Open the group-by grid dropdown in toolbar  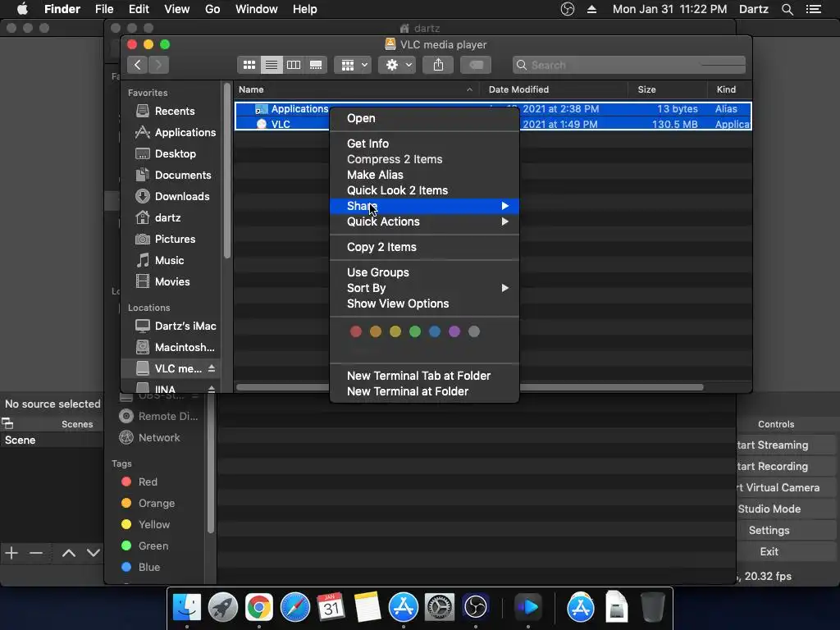click(x=353, y=65)
